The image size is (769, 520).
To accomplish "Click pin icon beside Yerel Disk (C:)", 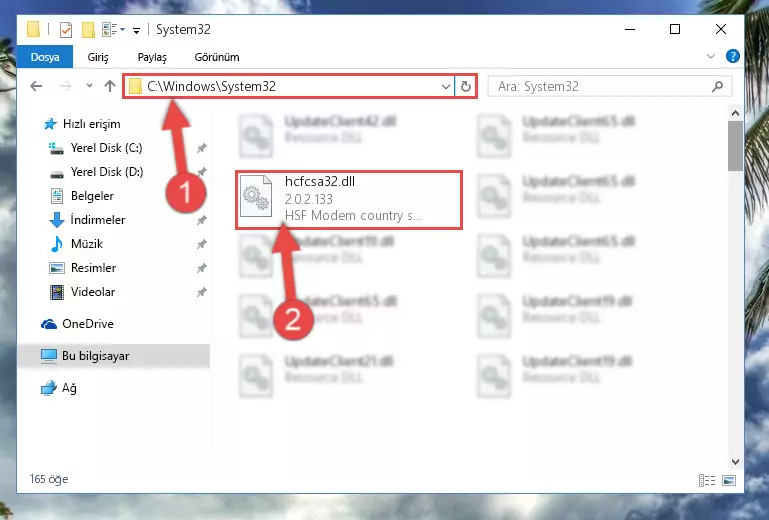I will pos(202,148).
